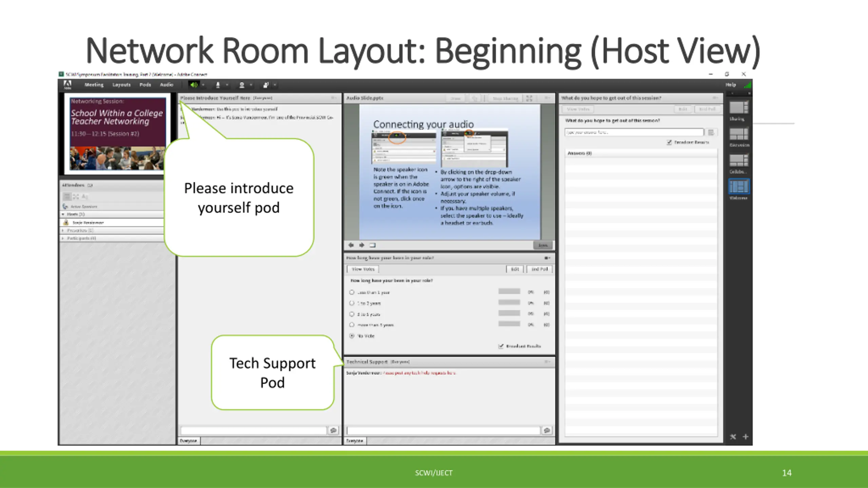
Task: Toggle full screen for Audio Slide pod
Action: pyautogui.click(x=529, y=98)
